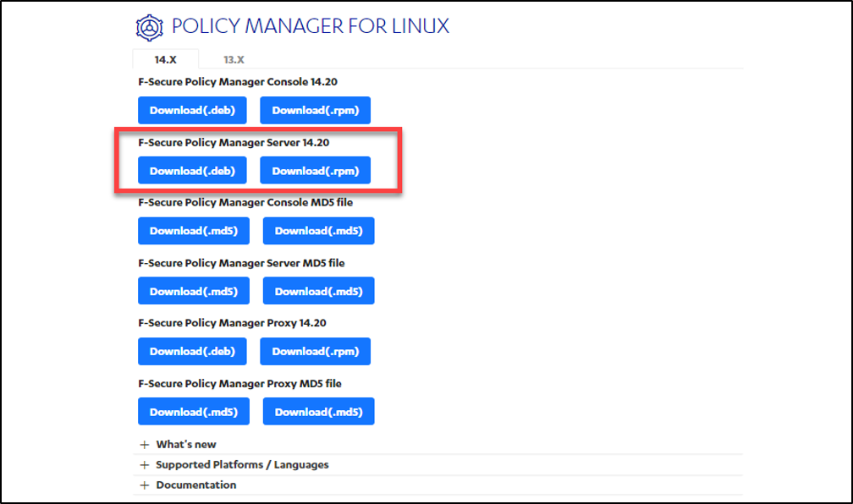Click the Policy Manager Server MD5 file label
Screen dimensions: 853x504
(241, 263)
